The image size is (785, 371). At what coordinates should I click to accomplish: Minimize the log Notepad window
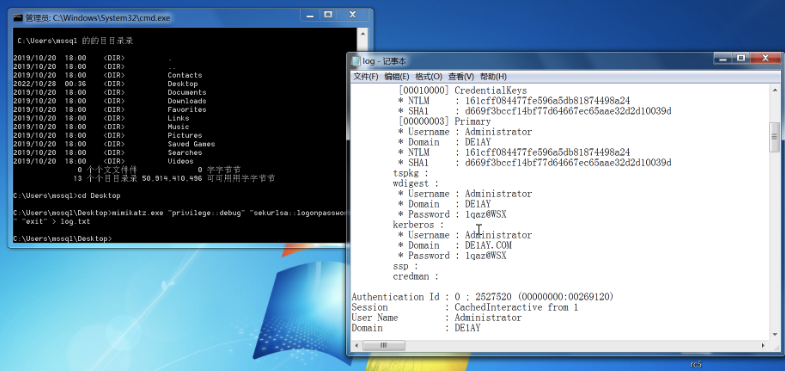[723, 59]
